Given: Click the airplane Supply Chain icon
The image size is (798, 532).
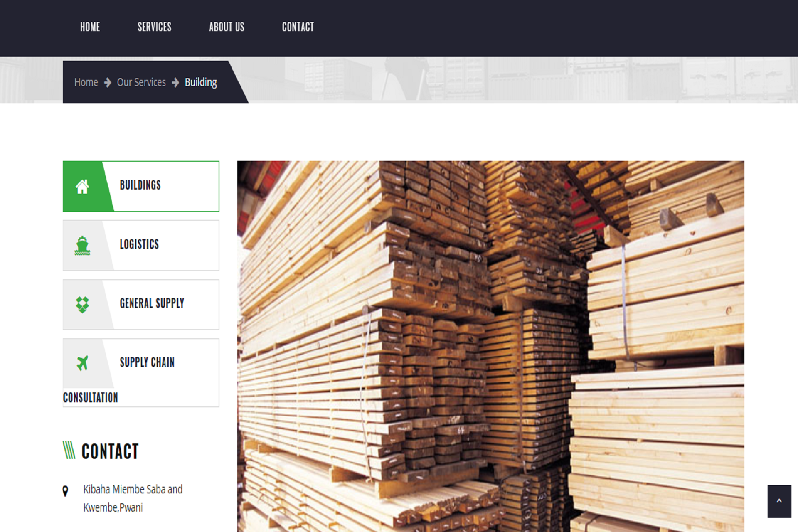Looking at the screenshot, I should tap(82, 363).
